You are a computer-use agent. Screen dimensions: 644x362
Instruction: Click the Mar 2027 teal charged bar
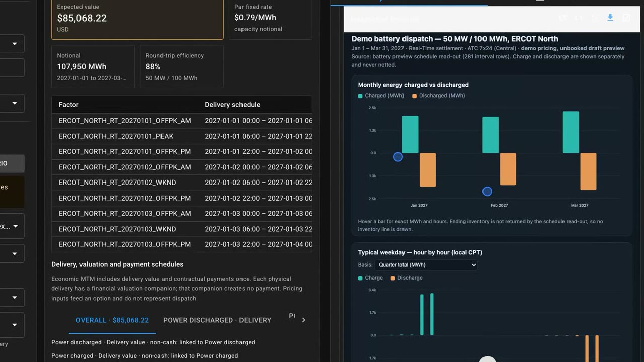[x=571, y=132]
